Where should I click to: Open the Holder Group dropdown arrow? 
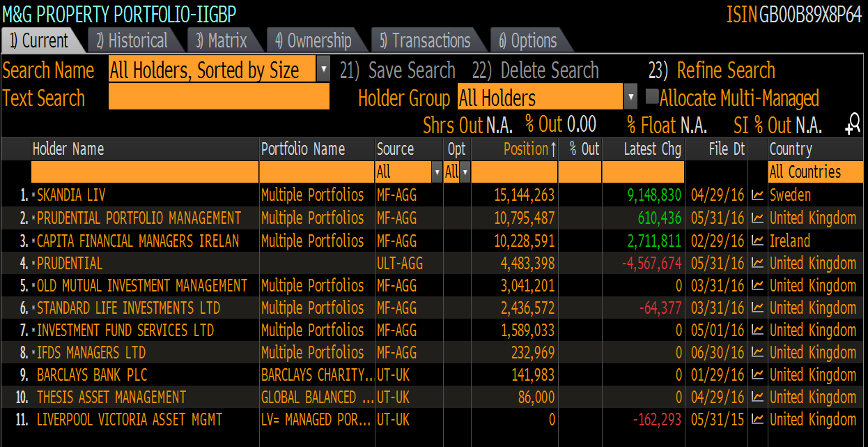coord(631,97)
